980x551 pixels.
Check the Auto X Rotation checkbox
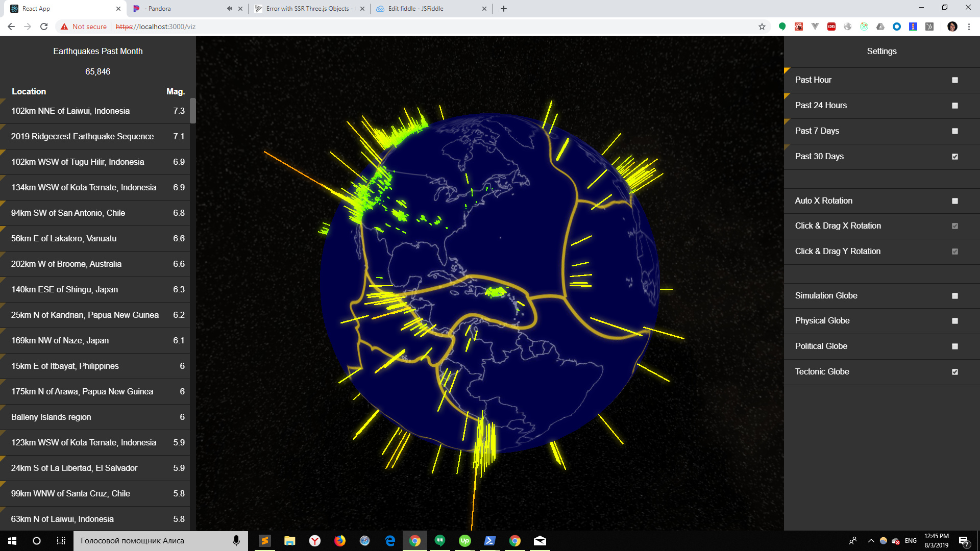[x=954, y=201]
